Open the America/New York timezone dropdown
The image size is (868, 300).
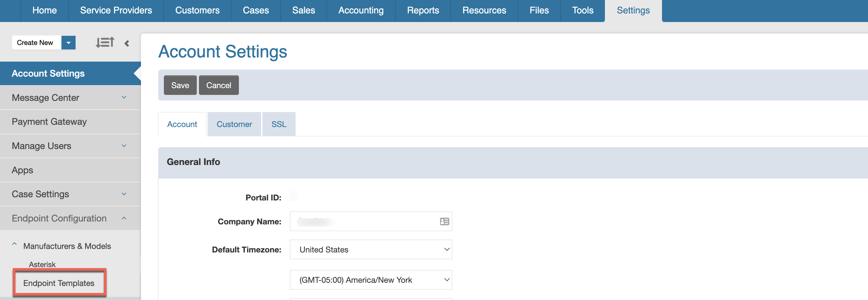tap(371, 280)
